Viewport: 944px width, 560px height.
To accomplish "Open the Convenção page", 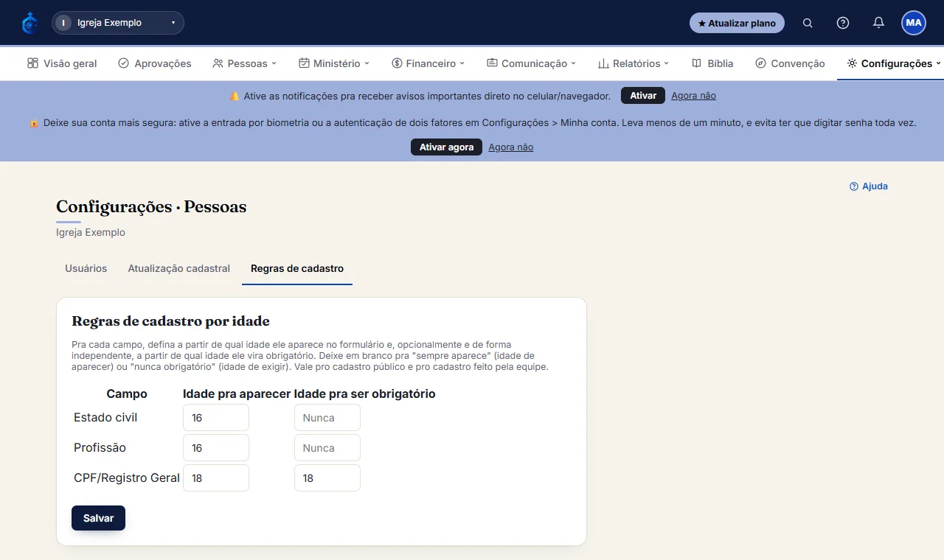I will click(790, 63).
